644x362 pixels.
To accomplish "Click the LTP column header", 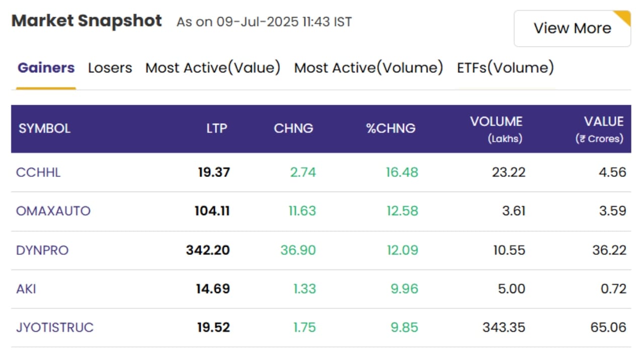I will click(217, 129).
